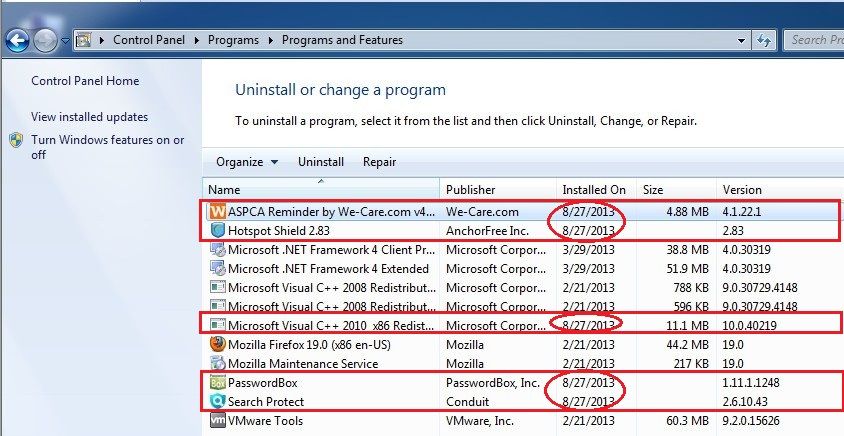Open the Organize dropdown menu
The height and width of the screenshot is (436, 844).
[x=247, y=162]
